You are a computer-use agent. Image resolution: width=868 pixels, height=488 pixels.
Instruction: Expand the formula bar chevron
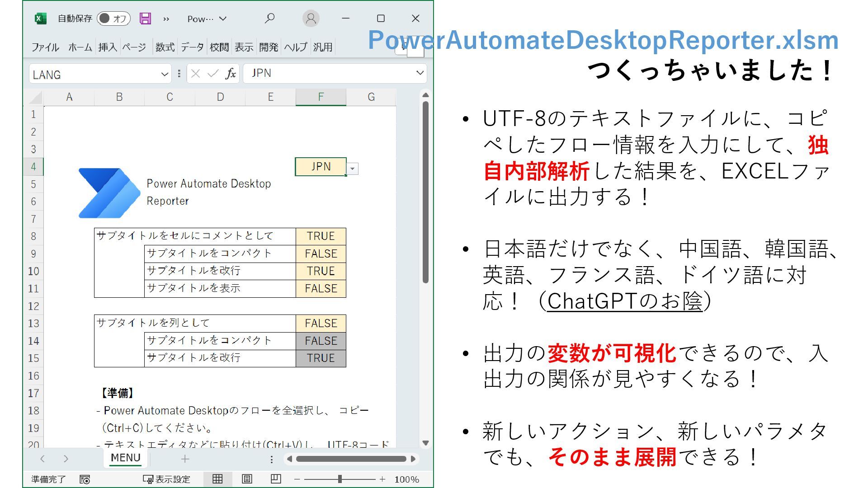pyautogui.click(x=420, y=73)
